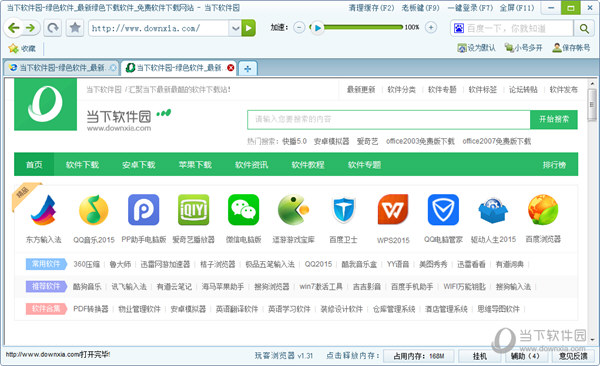Screen dimensions: 600x366
Task: Click the 驱动人生2015 icon
Action: [493, 211]
